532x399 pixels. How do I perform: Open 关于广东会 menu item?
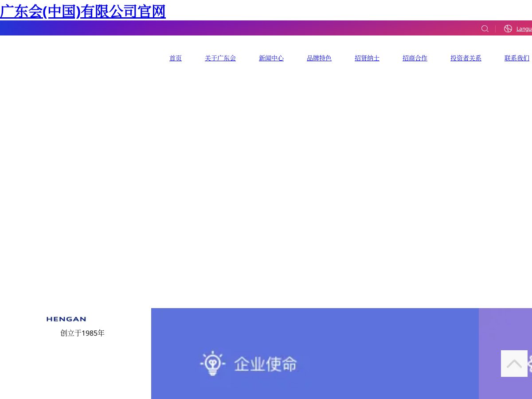[220, 58]
